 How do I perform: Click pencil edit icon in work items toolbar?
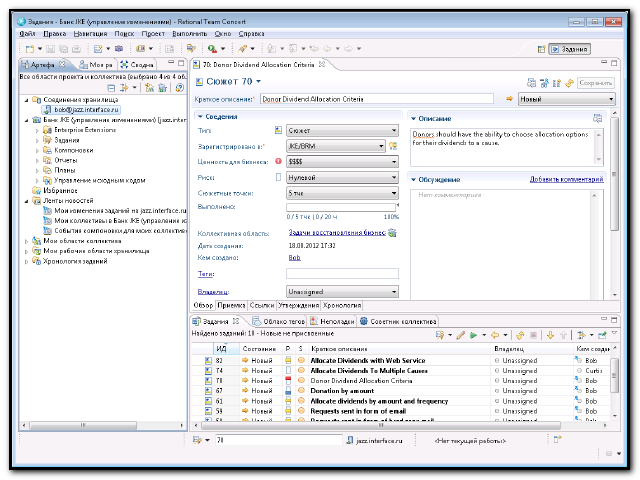point(460,335)
